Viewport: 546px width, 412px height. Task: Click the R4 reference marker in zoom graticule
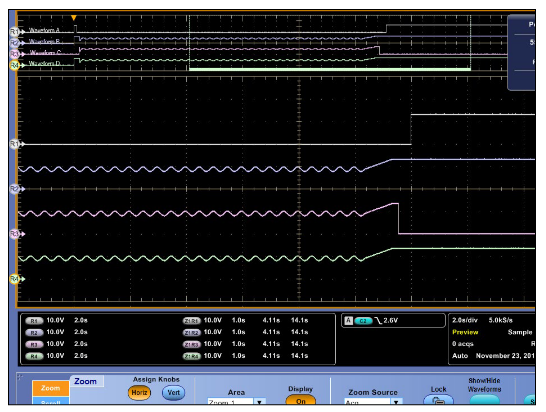click(x=14, y=279)
